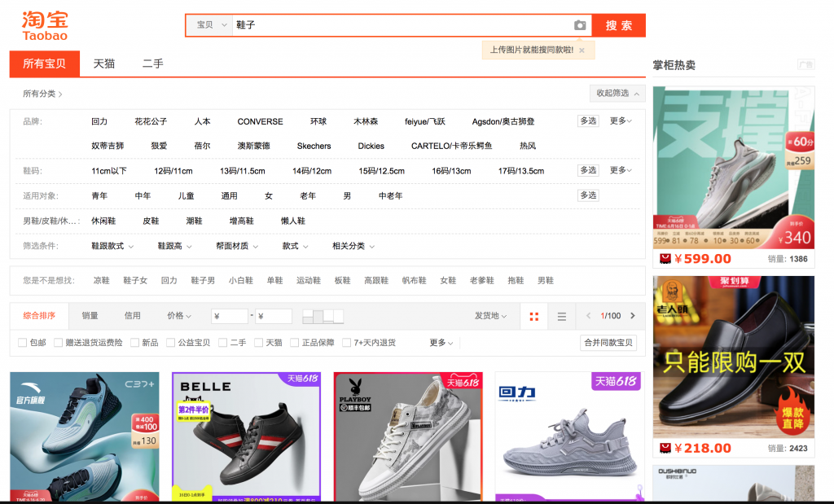The height and width of the screenshot is (504, 834).
Task: Check the 公益宝贝 checkbox
Action: point(170,343)
